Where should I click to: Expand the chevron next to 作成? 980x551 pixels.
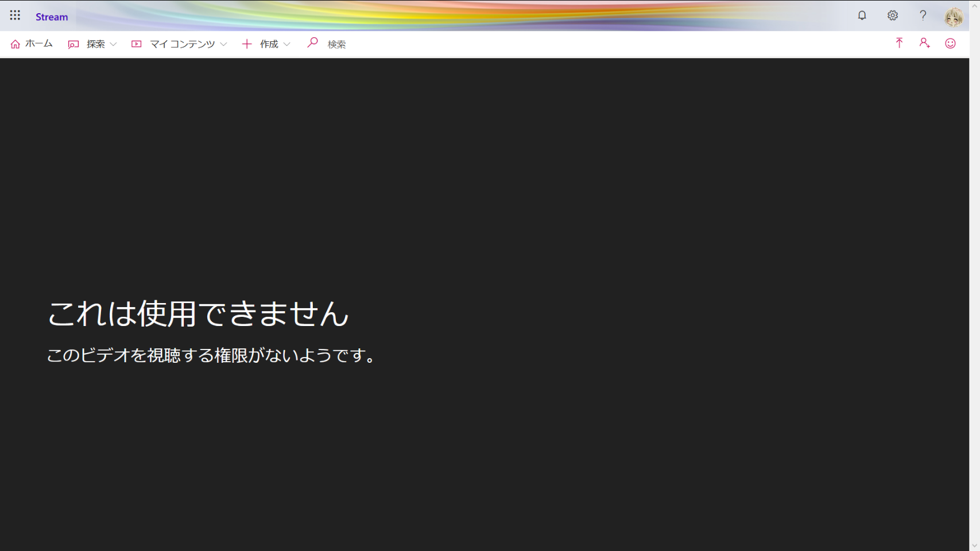coord(286,44)
